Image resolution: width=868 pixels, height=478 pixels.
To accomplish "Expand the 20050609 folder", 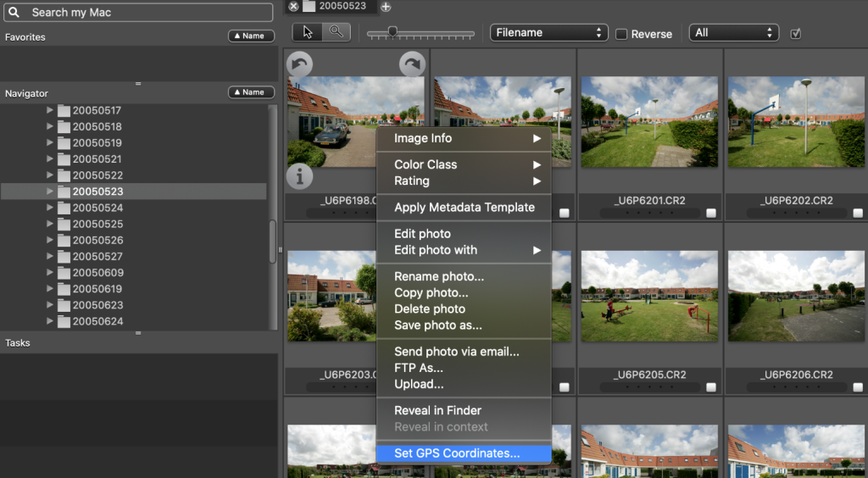I will click(50, 272).
